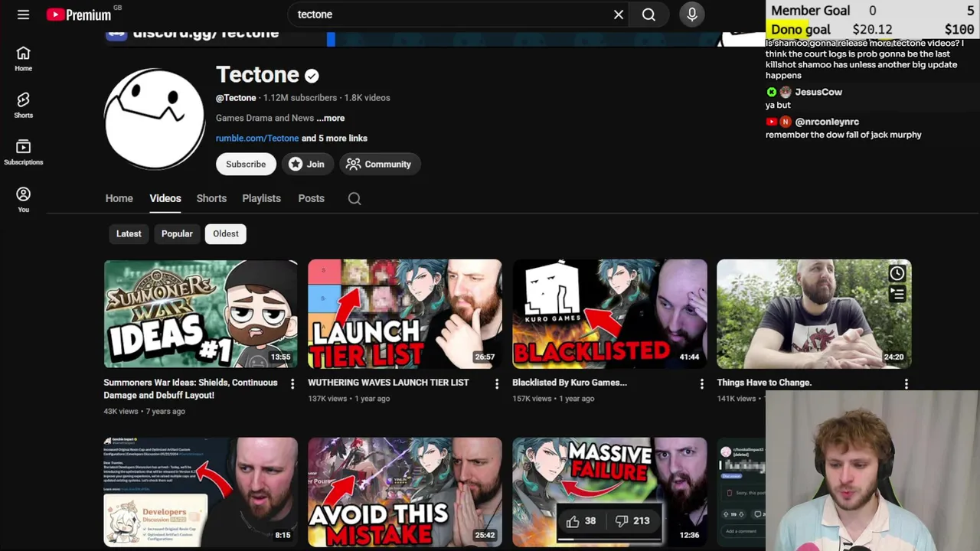Click the 'Things Have to Change.' title
The height and width of the screenshot is (551, 980).
click(x=764, y=382)
